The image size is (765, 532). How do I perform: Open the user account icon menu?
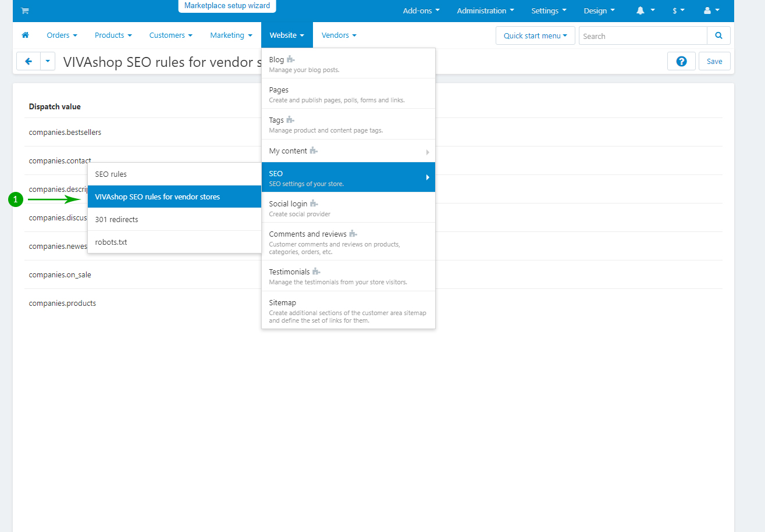coord(711,10)
